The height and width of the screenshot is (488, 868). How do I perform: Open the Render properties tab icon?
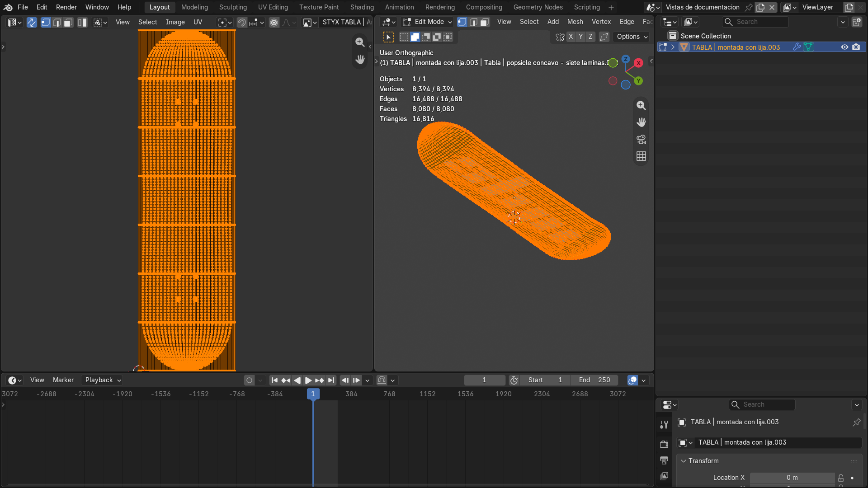(664, 444)
